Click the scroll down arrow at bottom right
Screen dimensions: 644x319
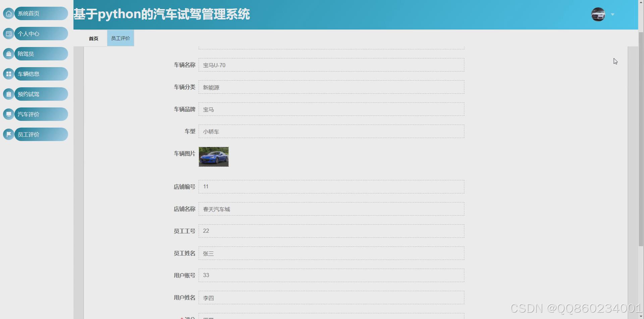(x=641, y=316)
